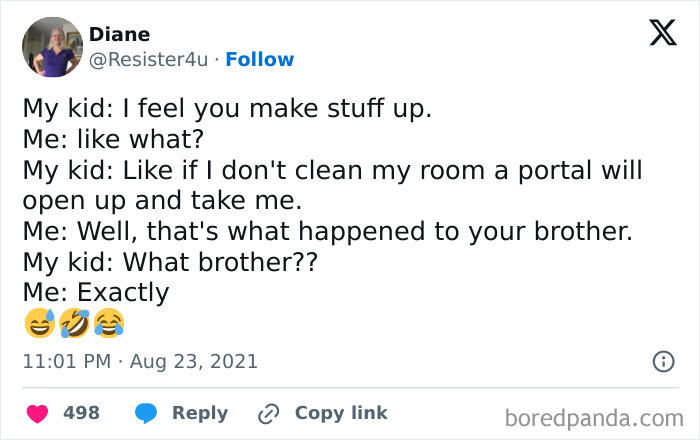Like the tweet with the heart icon
The image size is (700, 440).
click(x=37, y=413)
